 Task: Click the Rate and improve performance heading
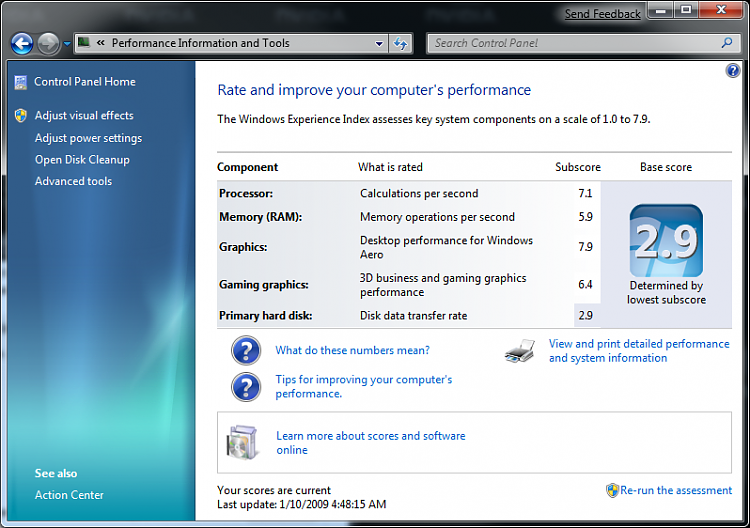click(374, 90)
